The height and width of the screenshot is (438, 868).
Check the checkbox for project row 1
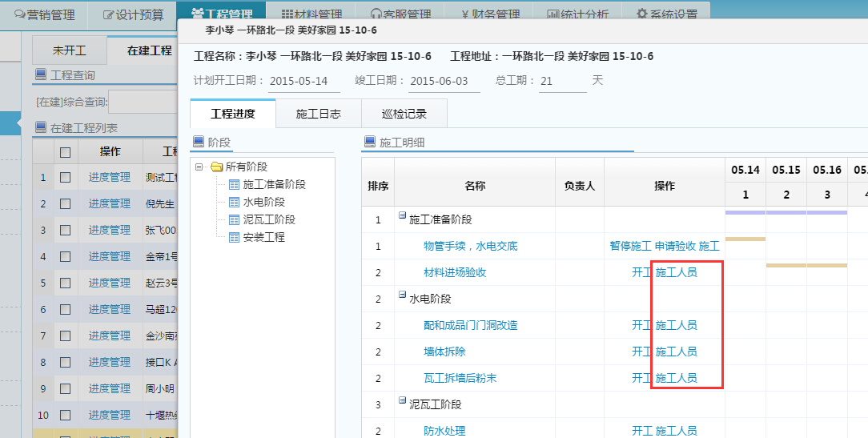coord(66,178)
